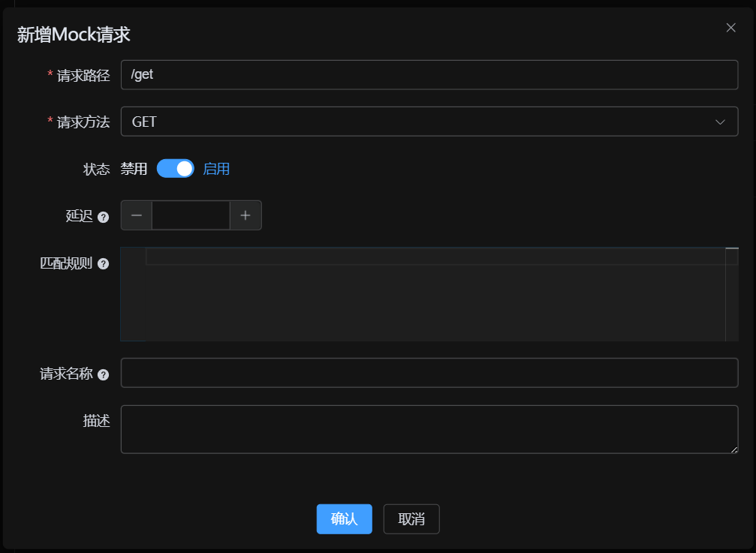
Task: Click the 匹配规则 editor's right scrollbar
Action: [732, 294]
